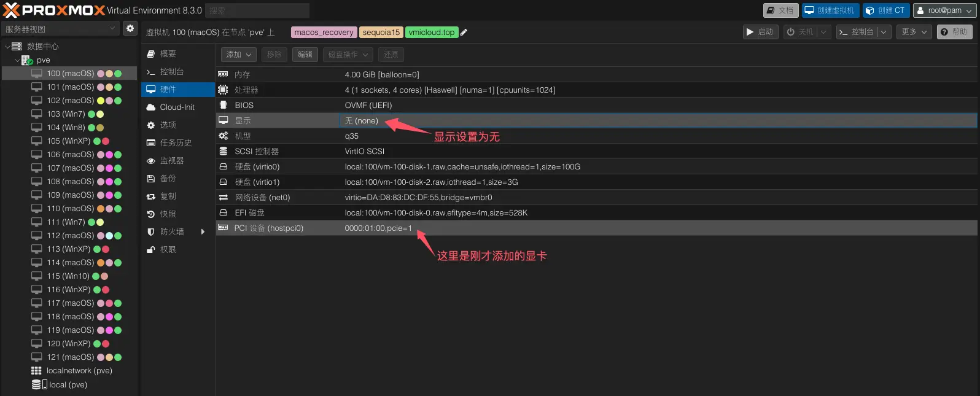The image size is (980, 396).
Task: Click the memory icon in the 内存 row
Action: pyautogui.click(x=223, y=74)
